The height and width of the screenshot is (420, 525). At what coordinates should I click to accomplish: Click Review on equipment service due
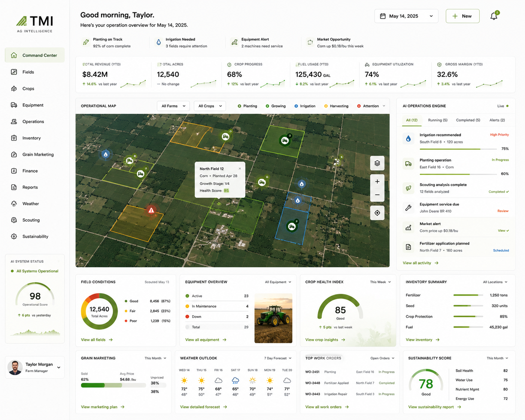[503, 211]
